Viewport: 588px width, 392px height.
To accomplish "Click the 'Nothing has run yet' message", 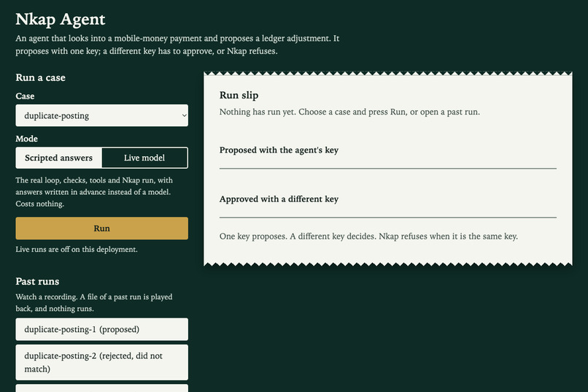I will click(x=349, y=112).
